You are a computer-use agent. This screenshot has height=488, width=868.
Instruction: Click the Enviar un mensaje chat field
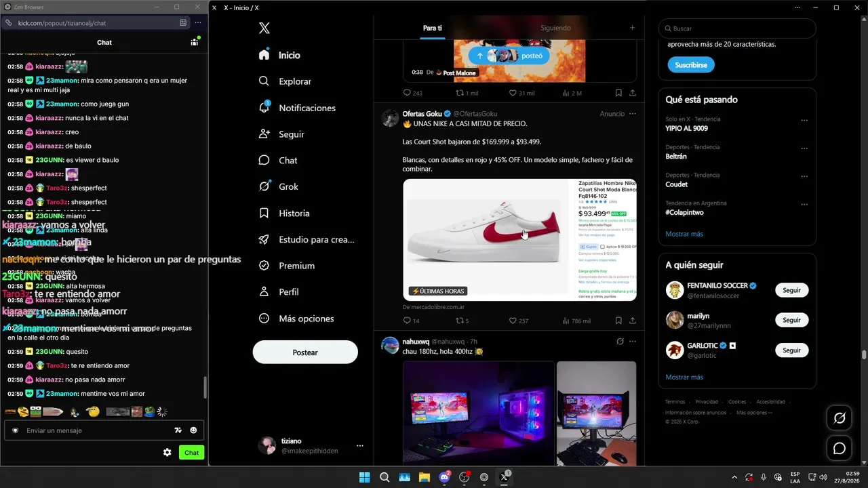(x=104, y=430)
